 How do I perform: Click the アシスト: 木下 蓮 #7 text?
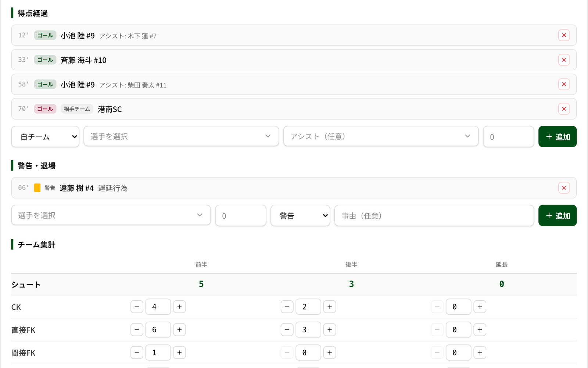(128, 36)
